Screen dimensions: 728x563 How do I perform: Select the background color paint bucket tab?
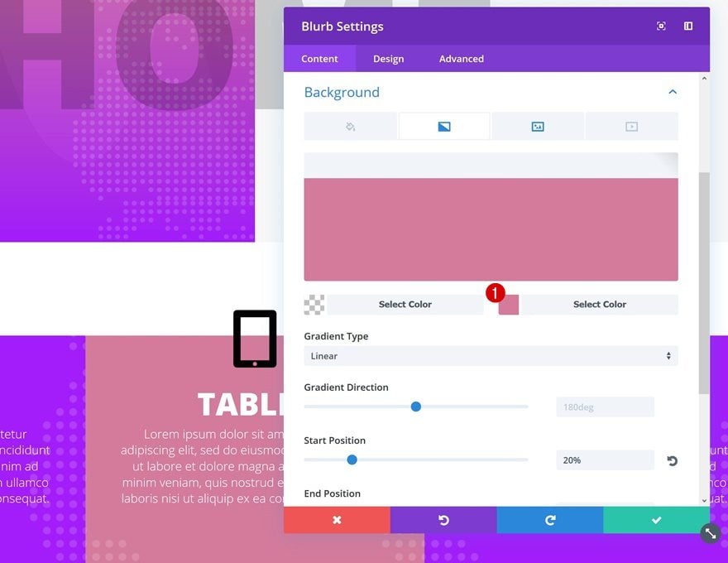pos(351,127)
